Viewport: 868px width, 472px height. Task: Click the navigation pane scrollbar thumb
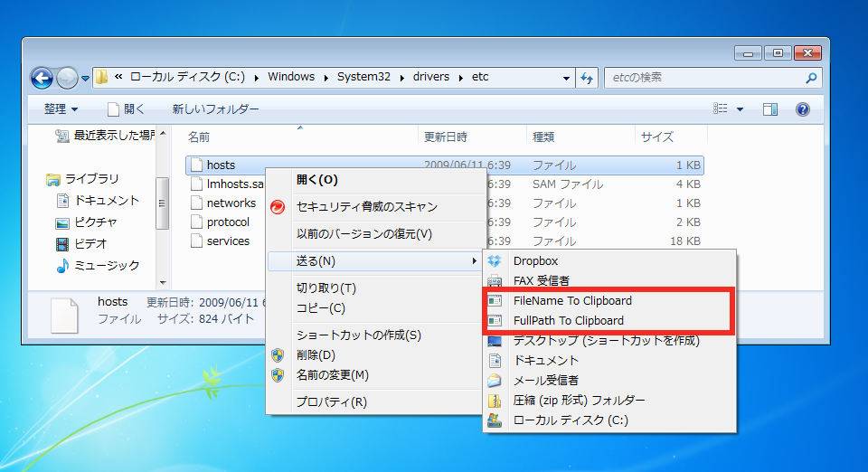pyautogui.click(x=163, y=203)
